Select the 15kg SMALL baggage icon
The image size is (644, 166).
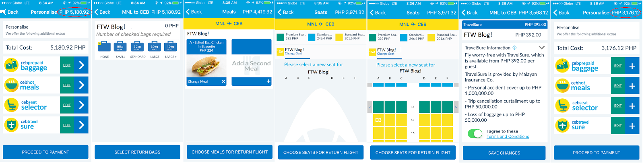tap(120, 47)
